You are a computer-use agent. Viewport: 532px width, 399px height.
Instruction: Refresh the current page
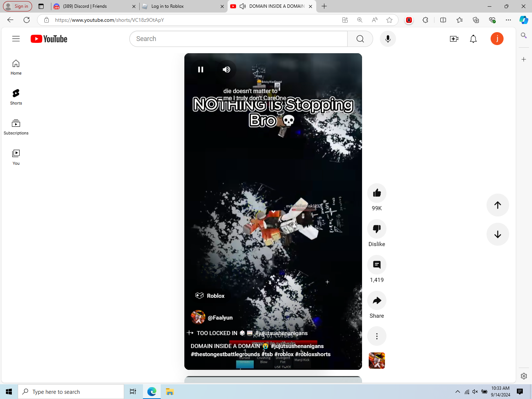tap(27, 20)
